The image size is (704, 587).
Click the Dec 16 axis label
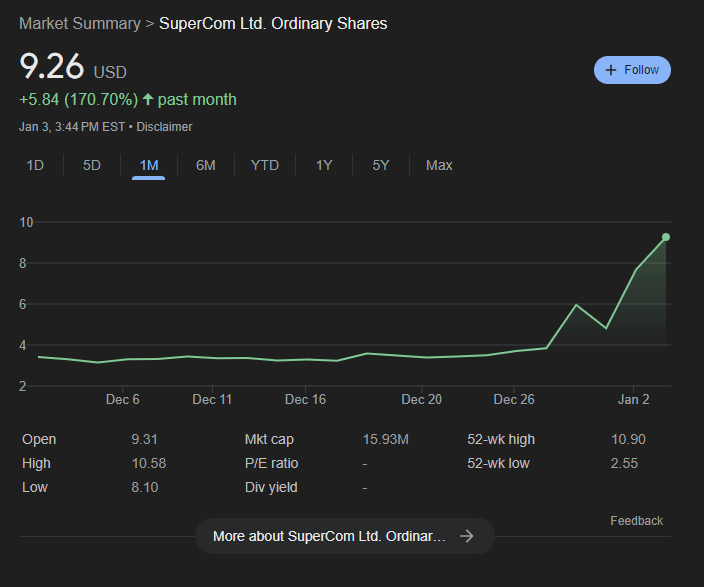tap(305, 399)
